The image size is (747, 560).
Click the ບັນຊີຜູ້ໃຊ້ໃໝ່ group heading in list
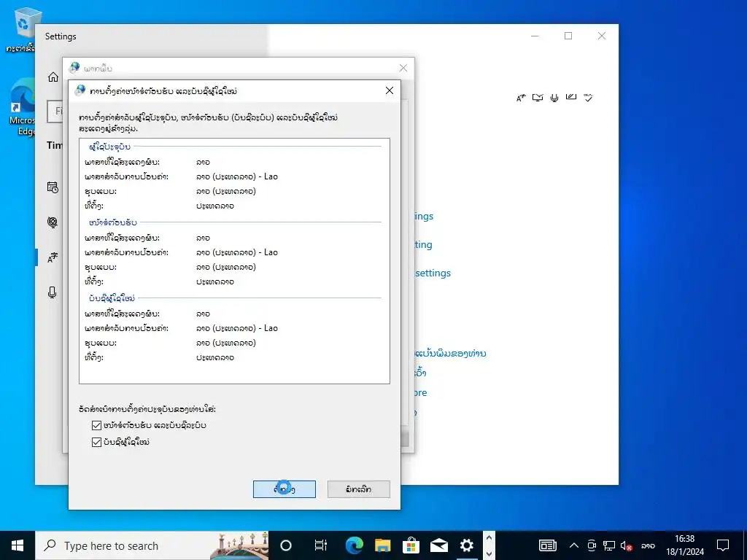coord(112,298)
